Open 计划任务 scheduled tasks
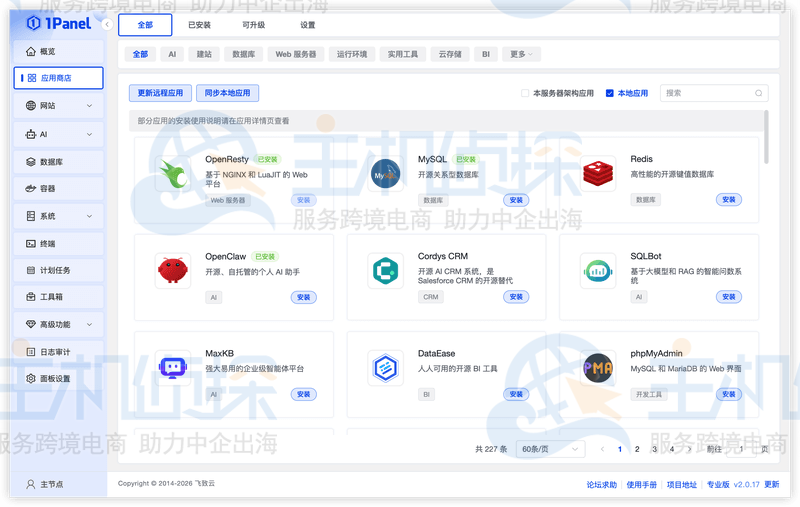This screenshot has width=800, height=507. point(58,270)
